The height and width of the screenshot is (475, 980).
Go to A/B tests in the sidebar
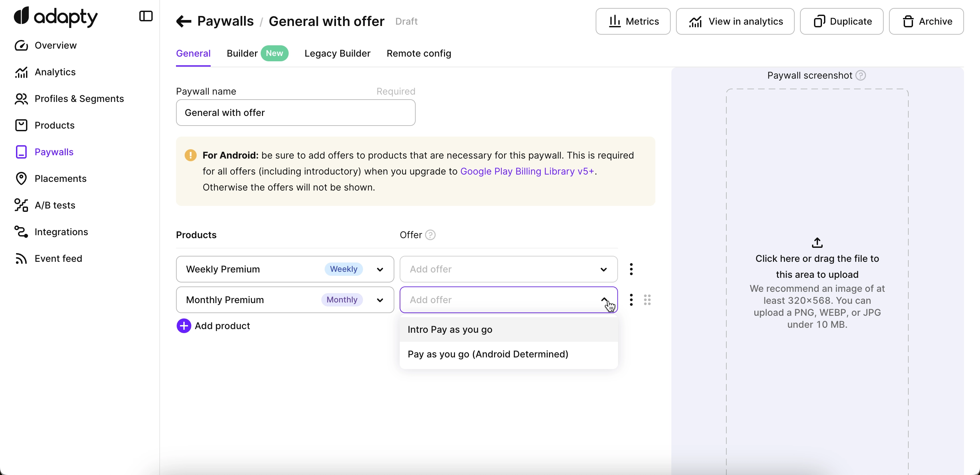click(55, 205)
